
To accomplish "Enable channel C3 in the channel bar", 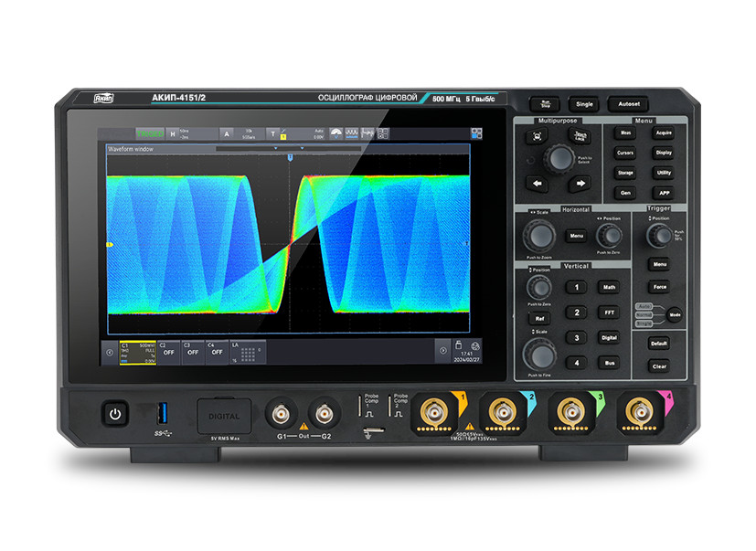I will pos(192,351).
